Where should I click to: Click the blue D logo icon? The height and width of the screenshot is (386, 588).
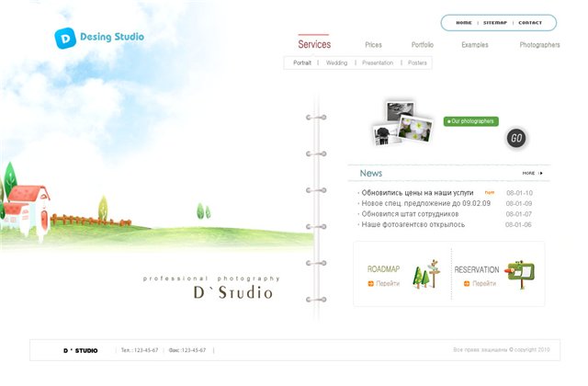point(65,39)
